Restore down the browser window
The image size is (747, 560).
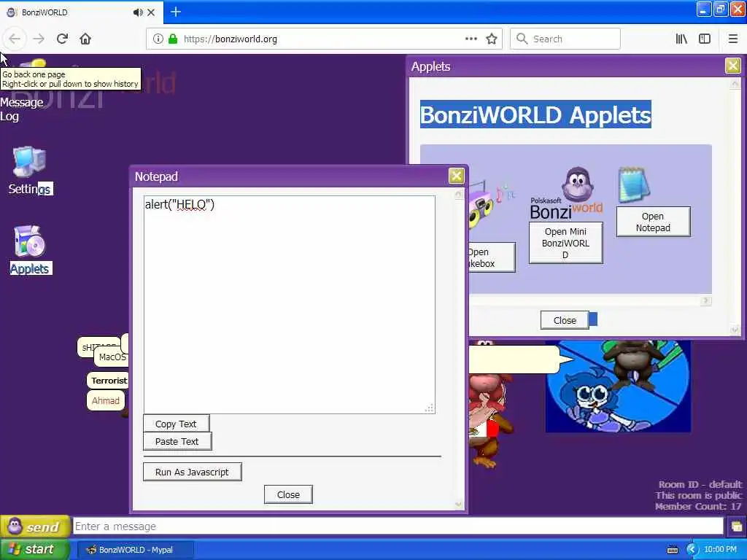(720, 9)
